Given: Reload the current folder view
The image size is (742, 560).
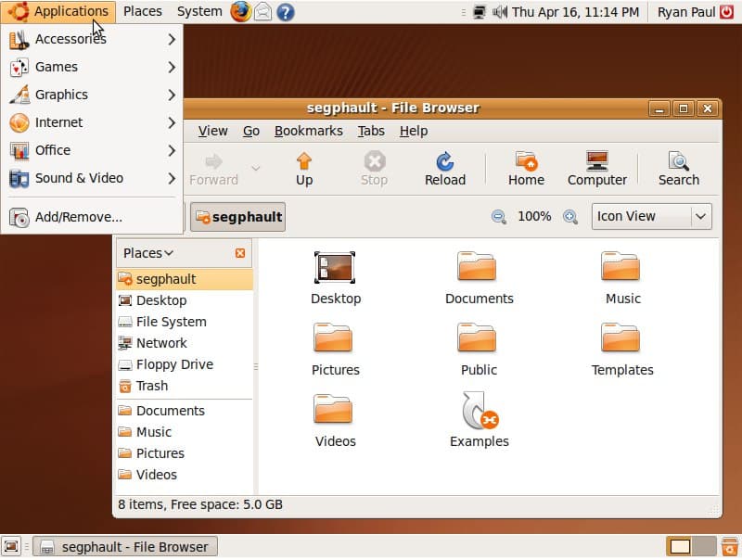Looking at the screenshot, I should coord(445,168).
